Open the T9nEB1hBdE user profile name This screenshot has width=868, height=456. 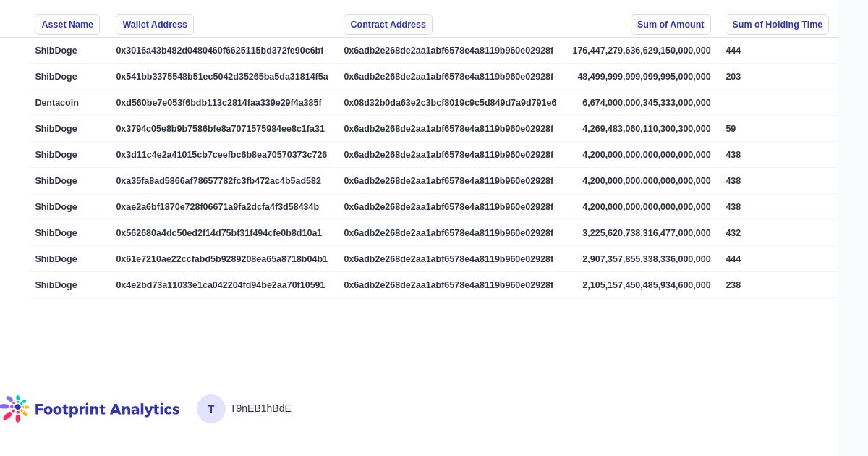click(x=260, y=408)
